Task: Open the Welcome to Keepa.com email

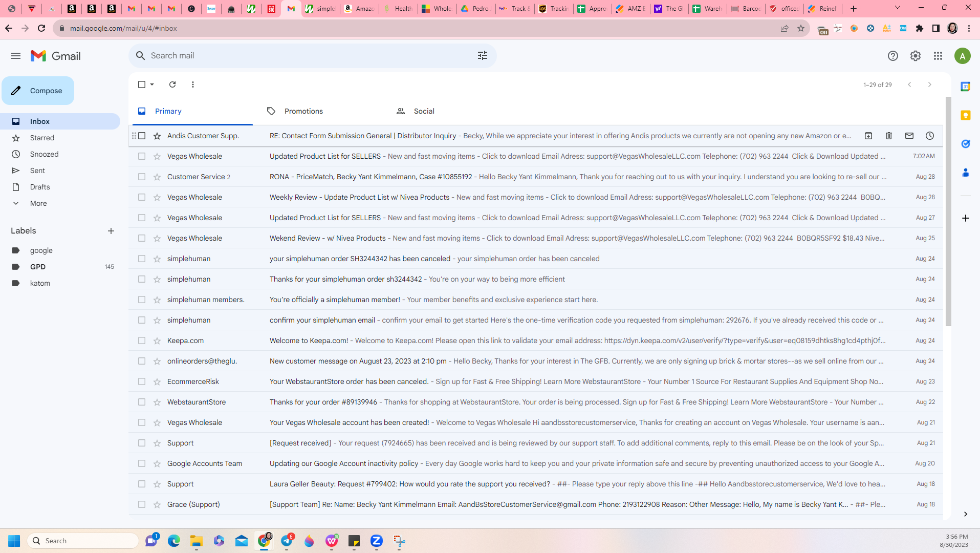Action: point(535,341)
